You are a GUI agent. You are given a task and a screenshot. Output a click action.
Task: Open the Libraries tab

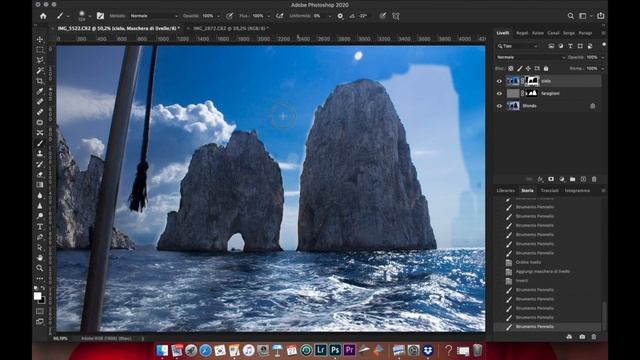[x=506, y=191]
